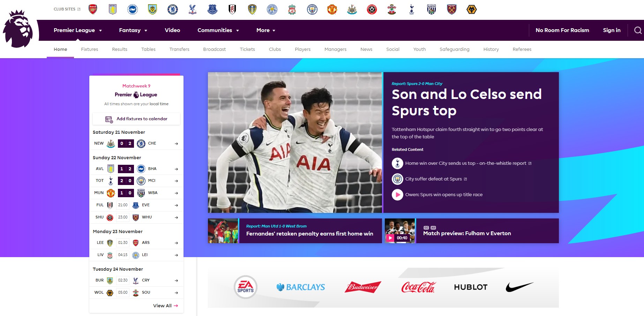Click the search magnifier icon
Image resolution: width=644 pixels, height=316 pixels.
638,30
